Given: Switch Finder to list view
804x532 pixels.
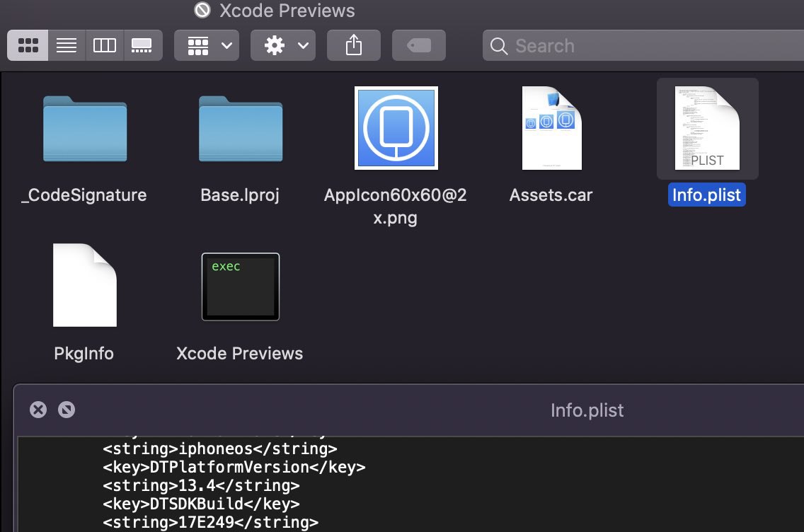Looking at the screenshot, I should (x=67, y=45).
